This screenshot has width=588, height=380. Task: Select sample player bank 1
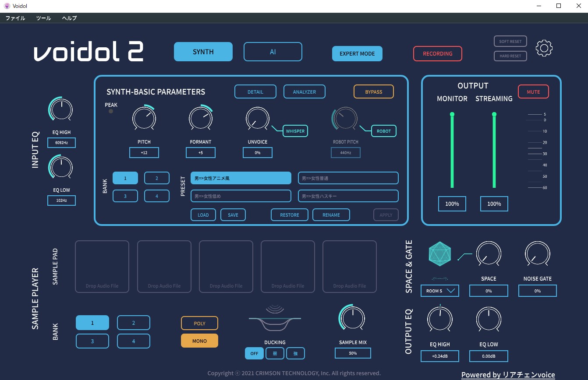pos(92,323)
